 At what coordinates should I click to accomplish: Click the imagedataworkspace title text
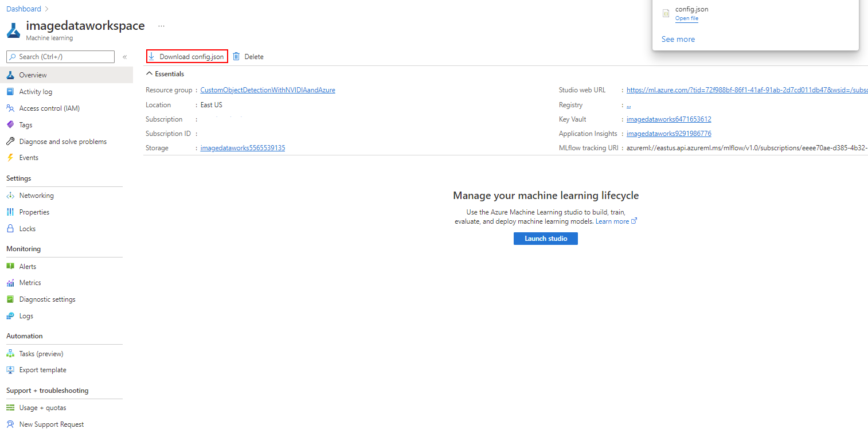pos(85,26)
